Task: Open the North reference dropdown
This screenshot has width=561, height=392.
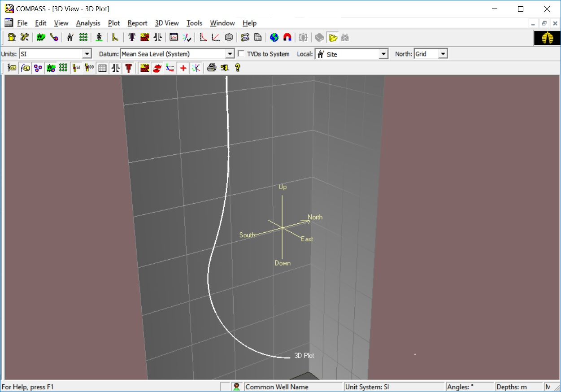Action: click(443, 54)
